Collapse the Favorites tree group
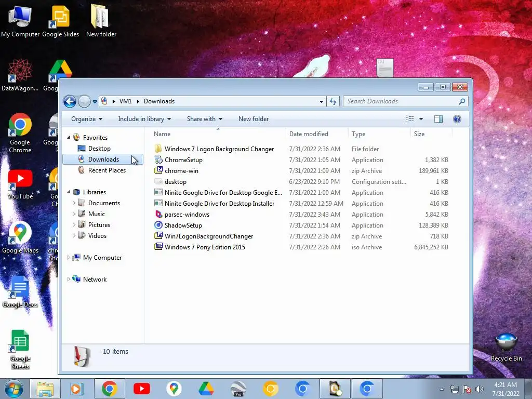 [x=69, y=137]
